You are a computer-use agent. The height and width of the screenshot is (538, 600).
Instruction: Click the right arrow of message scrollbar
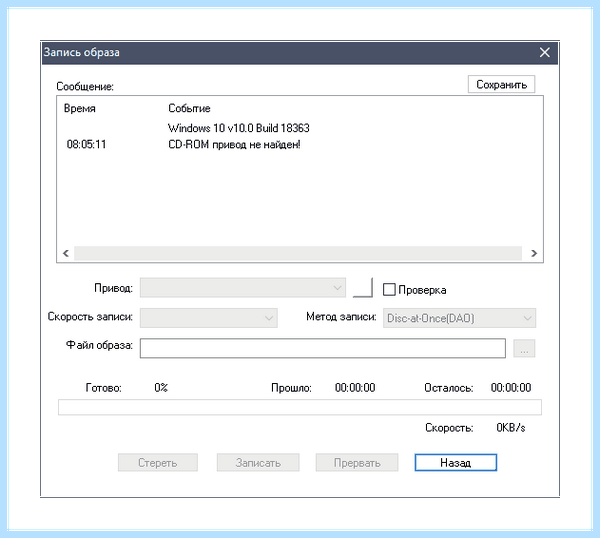pyautogui.click(x=534, y=253)
